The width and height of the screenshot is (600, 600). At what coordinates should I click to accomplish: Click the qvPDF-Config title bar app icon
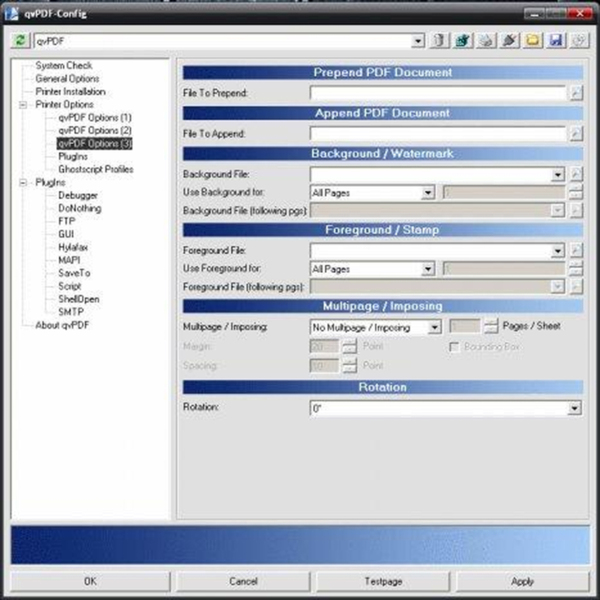point(11,13)
